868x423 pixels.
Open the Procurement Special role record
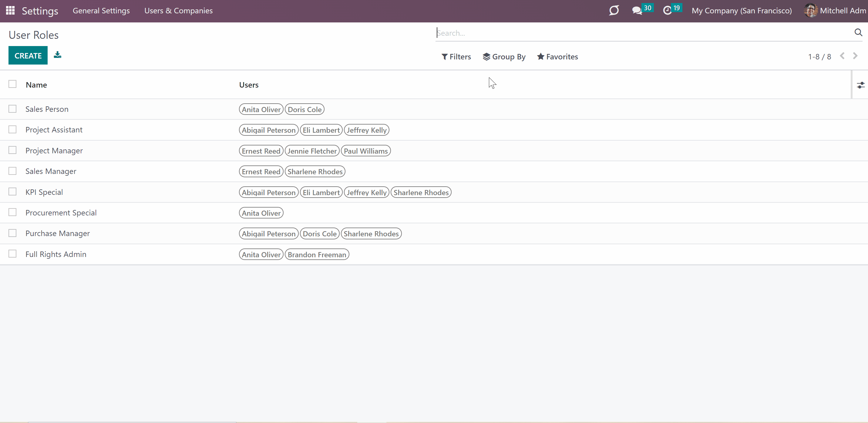pyautogui.click(x=61, y=212)
